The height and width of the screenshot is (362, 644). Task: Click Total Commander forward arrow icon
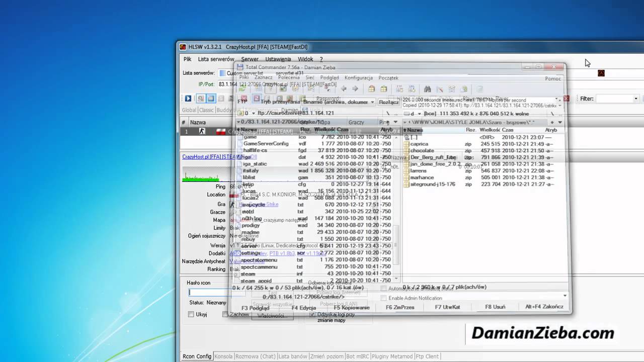(355, 89)
